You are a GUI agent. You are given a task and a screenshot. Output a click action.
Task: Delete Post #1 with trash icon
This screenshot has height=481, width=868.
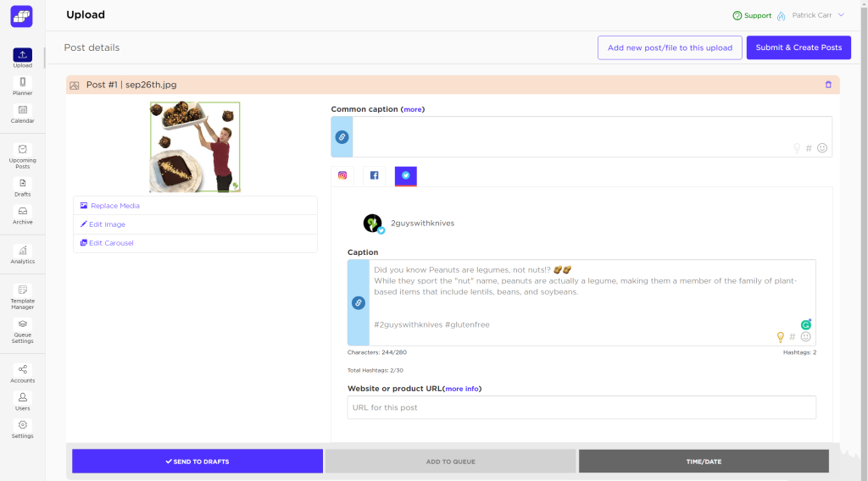[x=828, y=85]
